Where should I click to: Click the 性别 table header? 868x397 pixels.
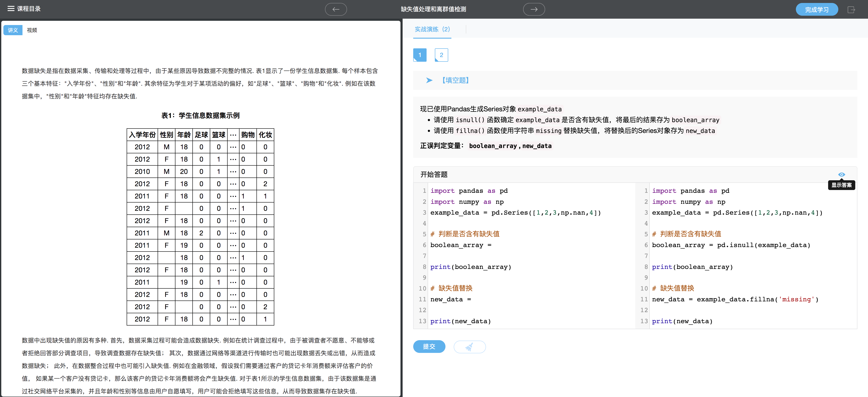coord(167,135)
